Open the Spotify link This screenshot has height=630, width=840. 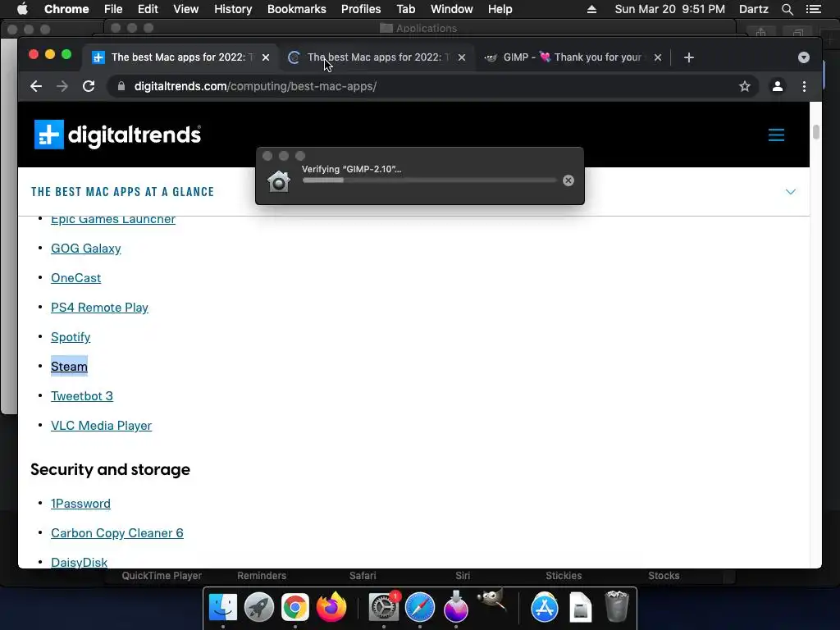pos(71,337)
